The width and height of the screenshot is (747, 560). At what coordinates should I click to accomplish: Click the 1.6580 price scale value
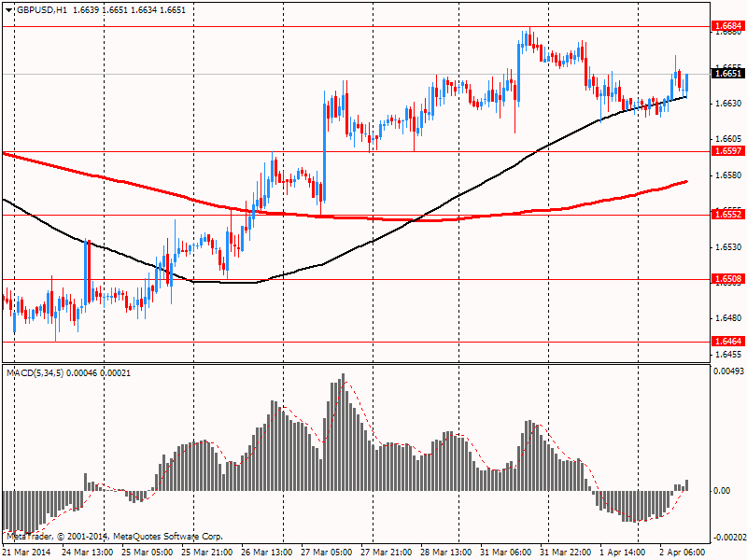[x=728, y=175]
